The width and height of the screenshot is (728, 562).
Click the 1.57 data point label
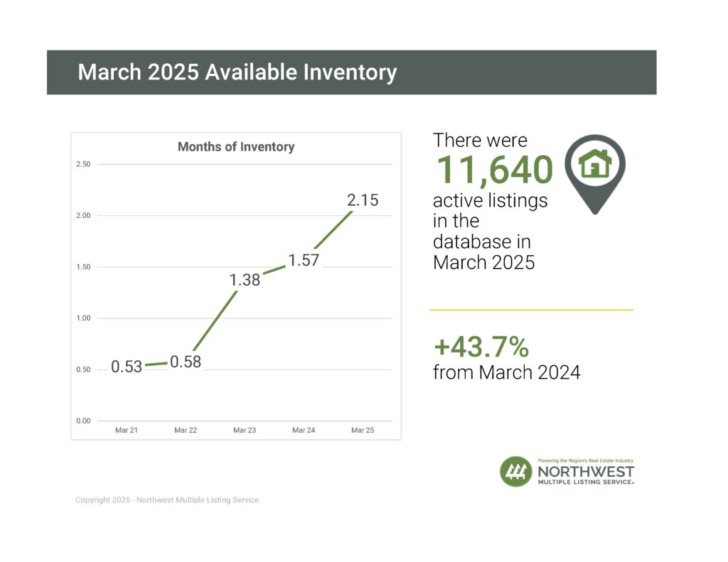[x=304, y=260]
